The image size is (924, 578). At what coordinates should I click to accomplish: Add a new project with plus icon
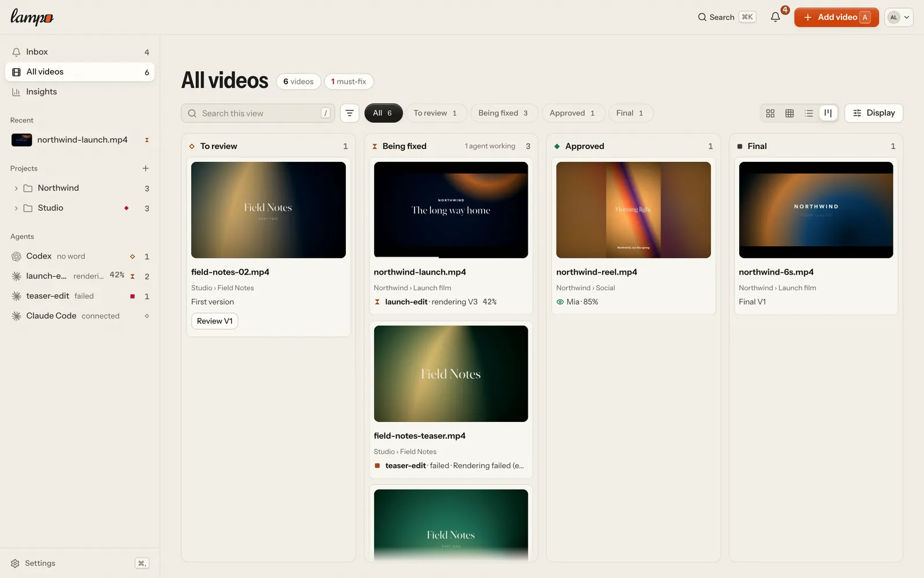pyautogui.click(x=146, y=168)
